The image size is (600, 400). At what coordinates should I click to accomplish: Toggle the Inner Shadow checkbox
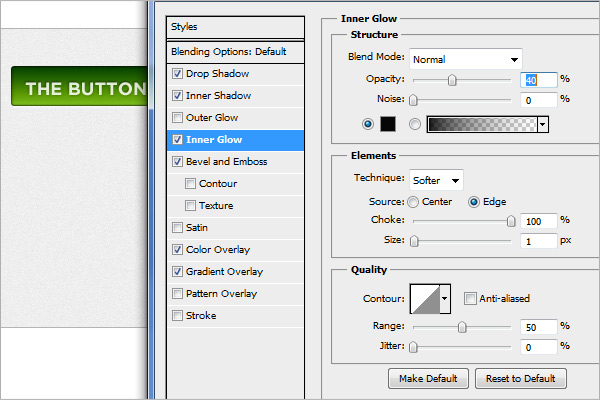177,95
